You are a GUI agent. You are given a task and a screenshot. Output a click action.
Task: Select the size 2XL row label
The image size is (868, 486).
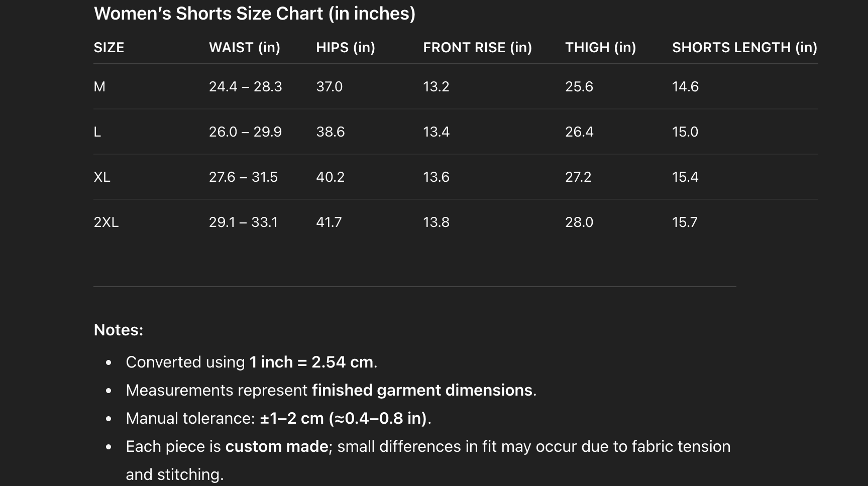(106, 222)
